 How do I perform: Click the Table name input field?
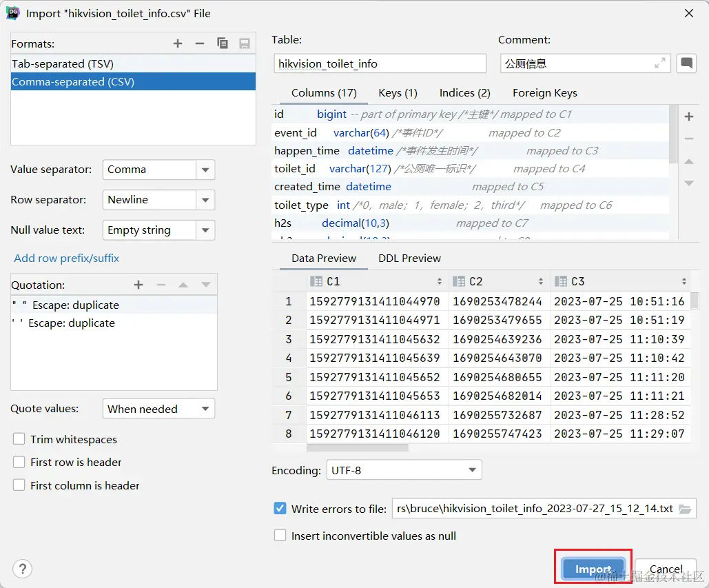(380, 63)
